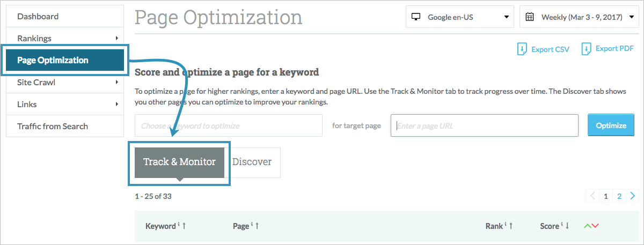The width and height of the screenshot is (644, 245).
Task: Open the Google en-US engine dropdown
Action: click(460, 17)
